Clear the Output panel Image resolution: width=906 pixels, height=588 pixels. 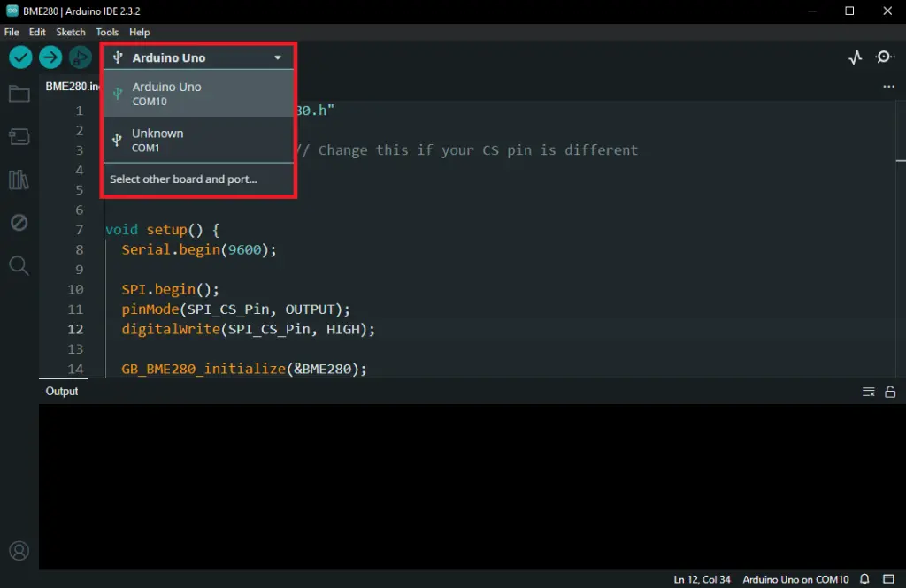coord(869,393)
